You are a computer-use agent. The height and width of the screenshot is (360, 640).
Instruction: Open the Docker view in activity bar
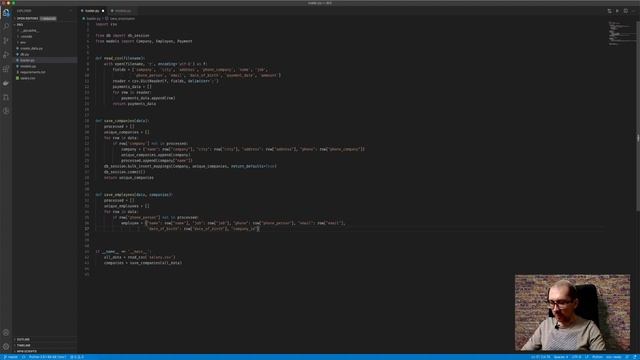[x=6, y=83]
